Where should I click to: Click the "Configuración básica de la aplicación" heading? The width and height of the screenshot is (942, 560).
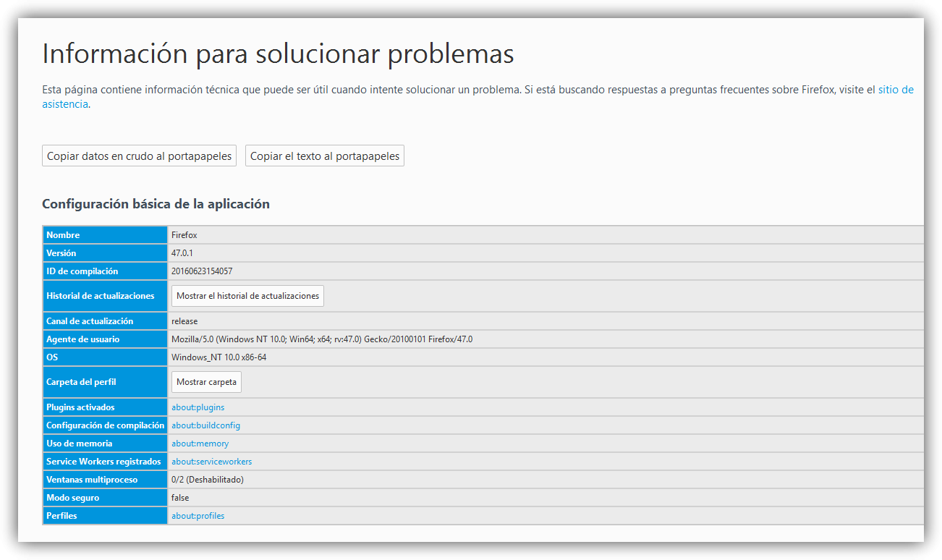pyautogui.click(x=156, y=204)
